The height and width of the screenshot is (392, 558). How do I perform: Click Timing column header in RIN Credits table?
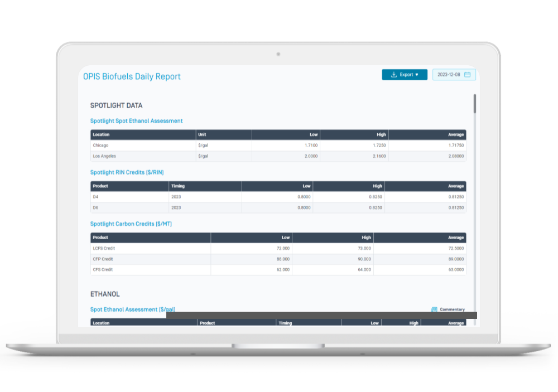coord(178,186)
